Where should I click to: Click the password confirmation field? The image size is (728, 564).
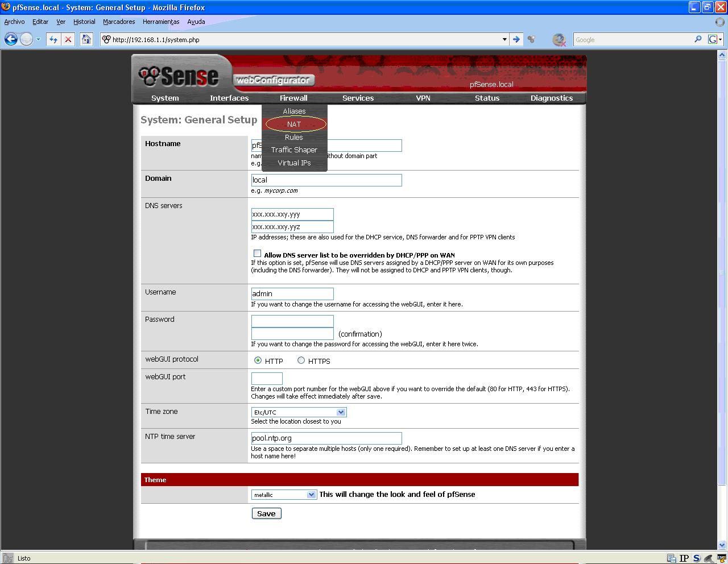292,334
